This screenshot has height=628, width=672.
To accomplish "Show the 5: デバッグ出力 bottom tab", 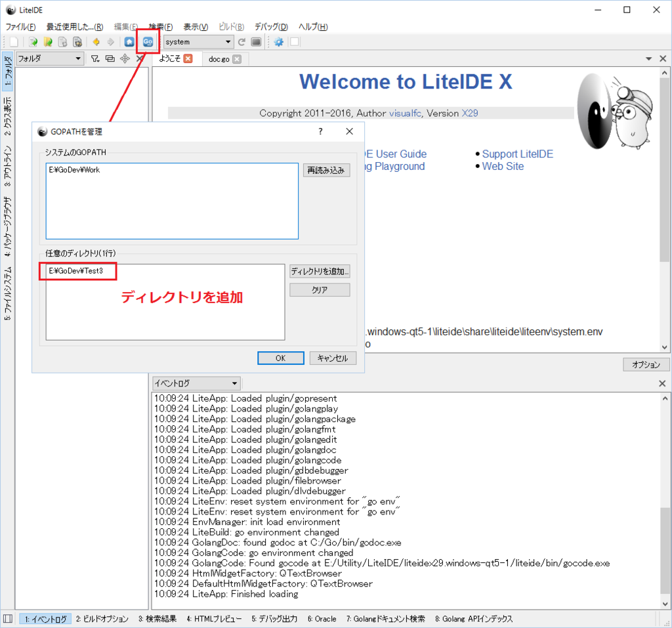I will (x=274, y=619).
